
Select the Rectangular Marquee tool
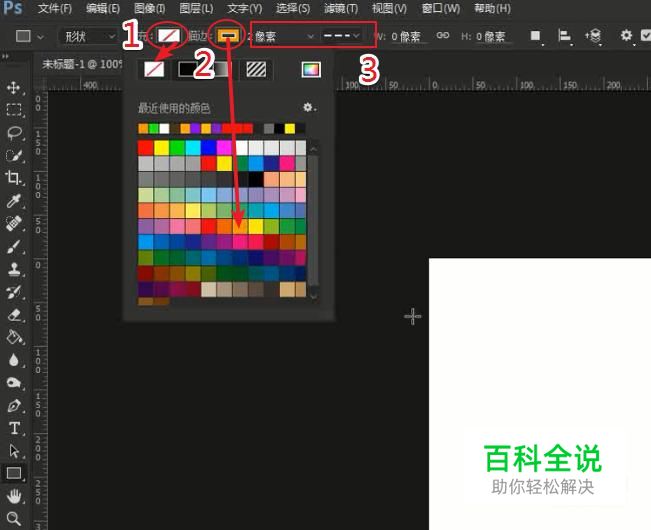coord(14,110)
